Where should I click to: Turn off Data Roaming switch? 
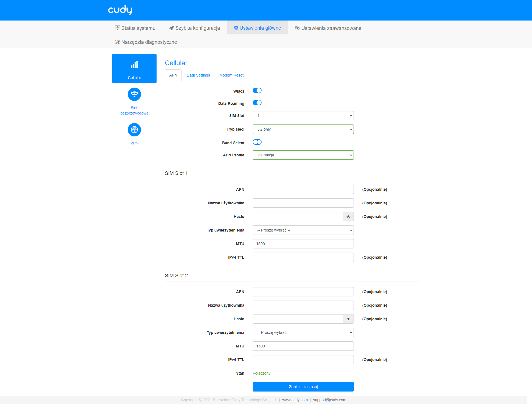(x=257, y=103)
